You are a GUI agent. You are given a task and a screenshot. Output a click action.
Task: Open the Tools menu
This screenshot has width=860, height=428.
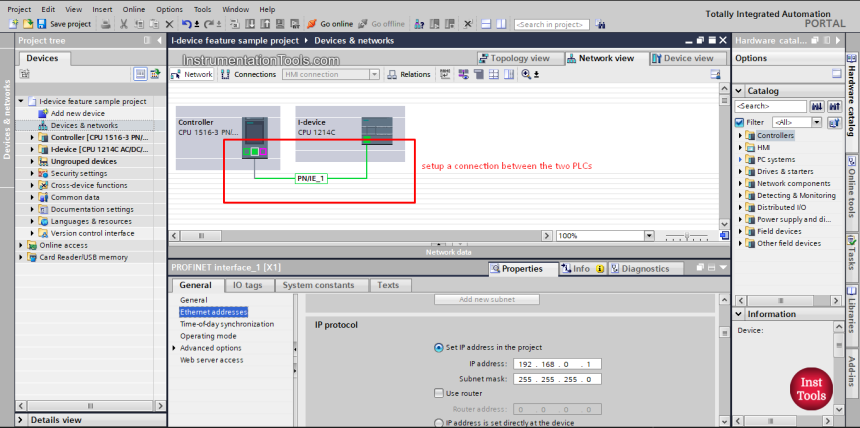[x=202, y=9]
